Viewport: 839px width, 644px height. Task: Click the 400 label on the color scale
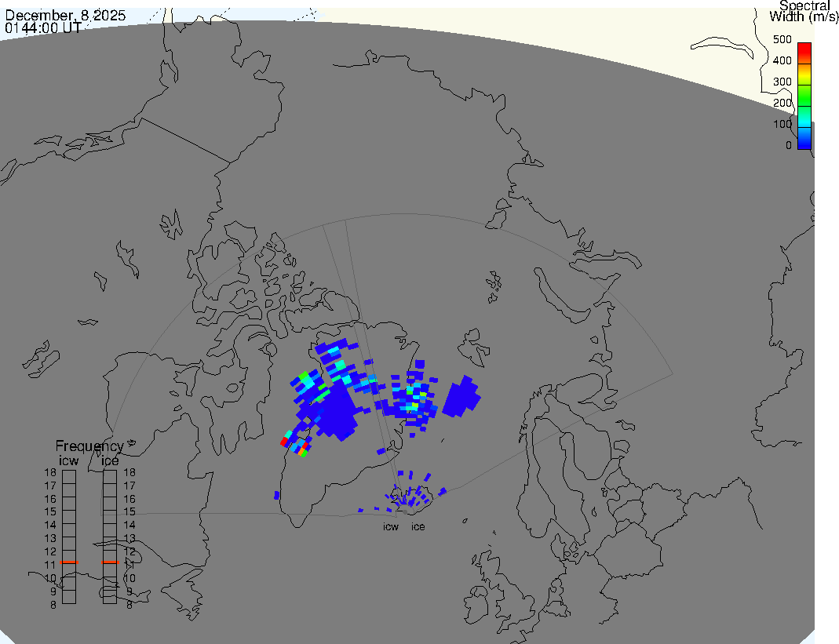(782, 60)
